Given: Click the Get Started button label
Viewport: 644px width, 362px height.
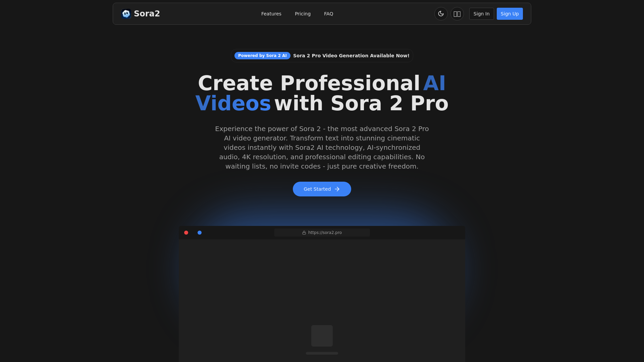Looking at the screenshot, I should coord(317,189).
